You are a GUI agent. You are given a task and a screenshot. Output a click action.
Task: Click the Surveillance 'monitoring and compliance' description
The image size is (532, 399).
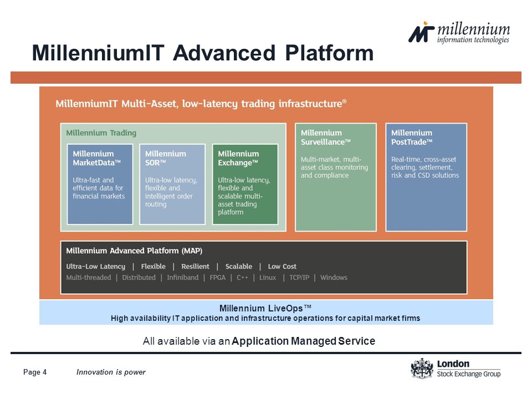click(x=334, y=167)
